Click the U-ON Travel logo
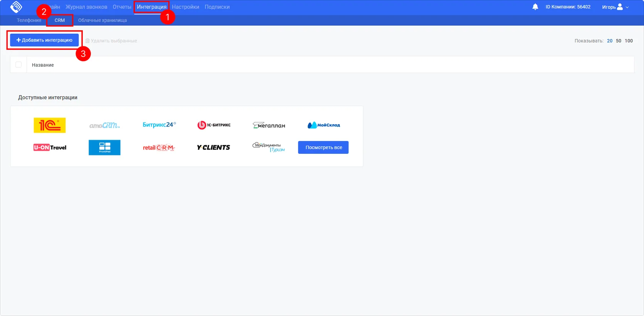 tap(49, 148)
